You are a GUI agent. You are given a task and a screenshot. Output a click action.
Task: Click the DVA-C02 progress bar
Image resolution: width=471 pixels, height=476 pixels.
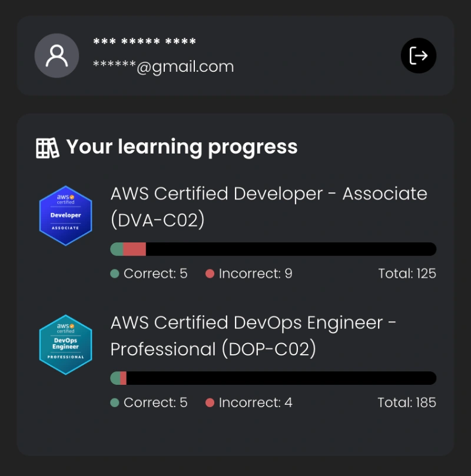coord(273,249)
